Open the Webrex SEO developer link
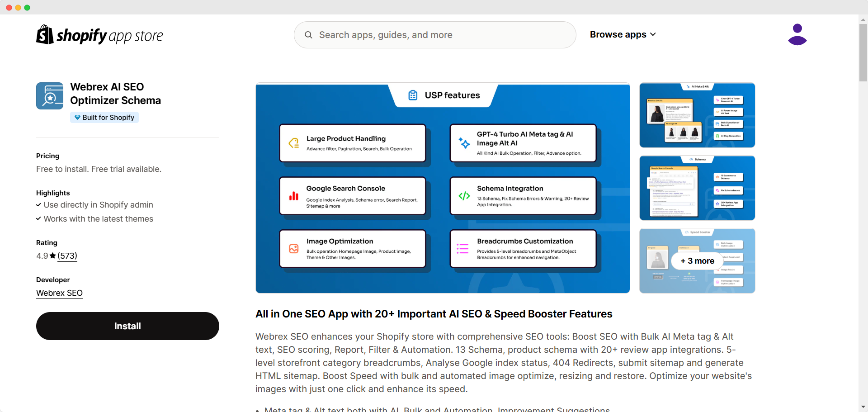This screenshot has height=412, width=868. (x=59, y=293)
